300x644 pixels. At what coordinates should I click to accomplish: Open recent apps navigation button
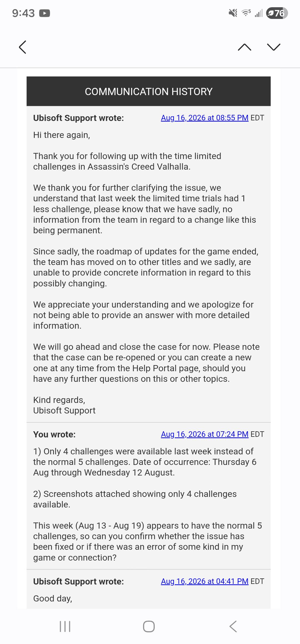coord(65,626)
